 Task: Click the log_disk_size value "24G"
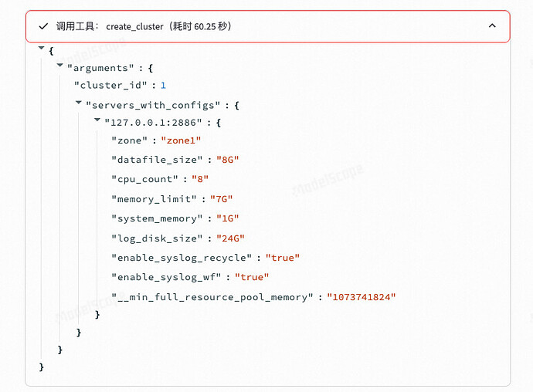(x=230, y=238)
